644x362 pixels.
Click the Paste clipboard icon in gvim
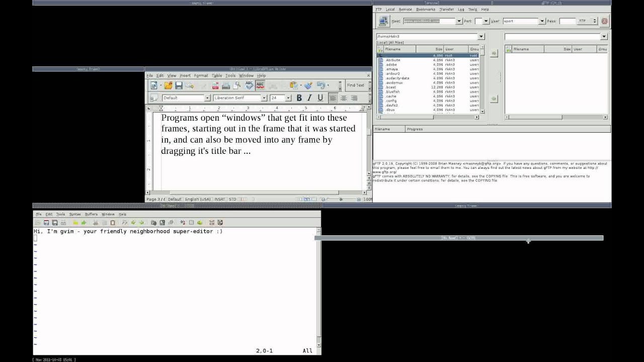pyautogui.click(x=113, y=222)
